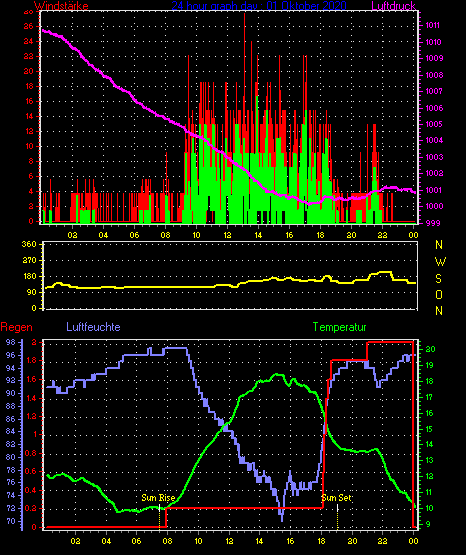The width and height of the screenshot is (466, 555).
Task: Click pressure axis value 1009
Action: pyautogui.click(x=434, y=58)
